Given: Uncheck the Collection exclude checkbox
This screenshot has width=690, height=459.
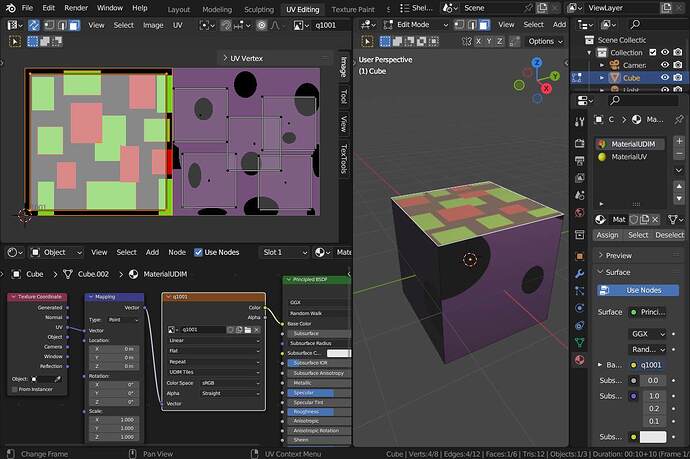Looking at the screenshot, I should tap(653, 52).
